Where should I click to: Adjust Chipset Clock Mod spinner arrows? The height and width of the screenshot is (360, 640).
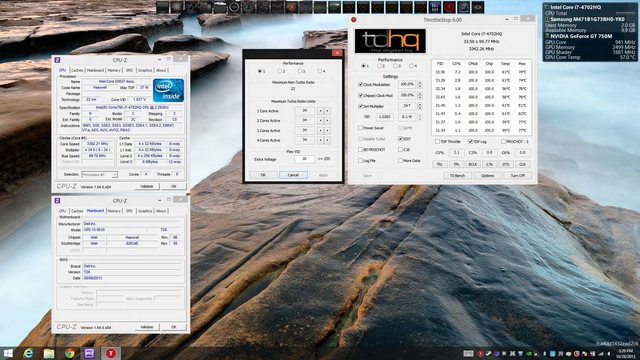tap(420, 96)
